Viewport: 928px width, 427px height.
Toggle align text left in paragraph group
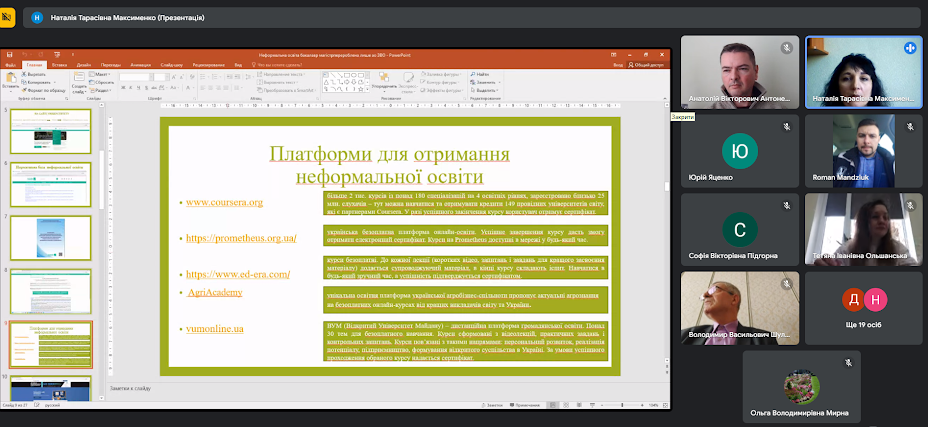pyautogui.click(x=203, y=88)
